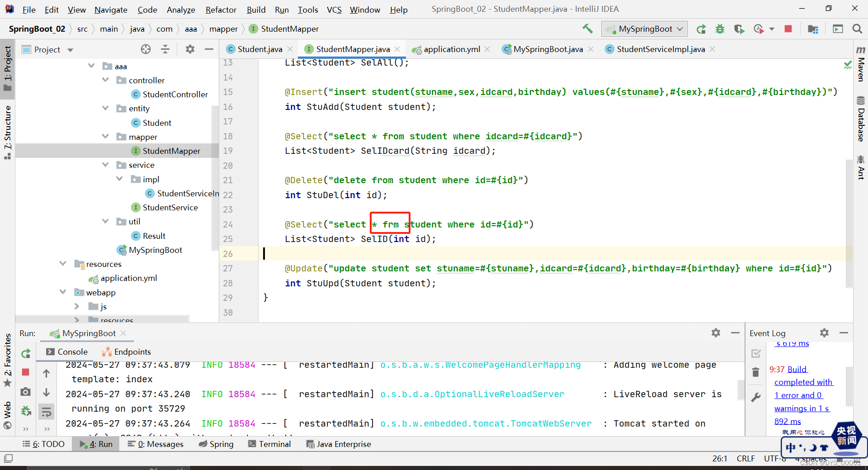Open the profiler dropdown arrow
This screenshot has height=470, width=868.
click(772, 29)
